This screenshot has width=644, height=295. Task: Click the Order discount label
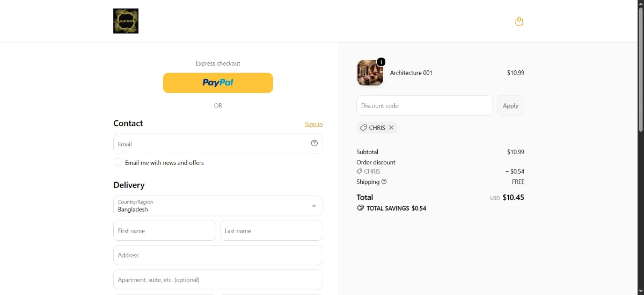coord(376,162)
